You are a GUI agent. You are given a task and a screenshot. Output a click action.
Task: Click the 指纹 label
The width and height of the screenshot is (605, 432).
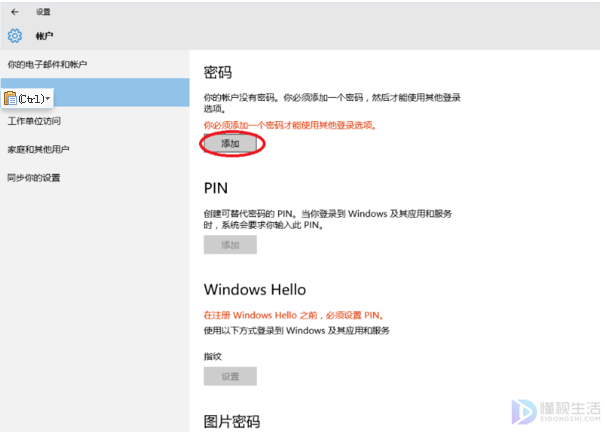click(x=213, y=356)
